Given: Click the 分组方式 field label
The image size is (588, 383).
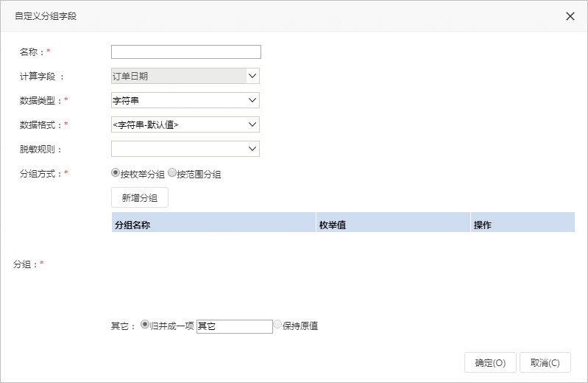Looking at the screenshot, I should click(38, 174).
